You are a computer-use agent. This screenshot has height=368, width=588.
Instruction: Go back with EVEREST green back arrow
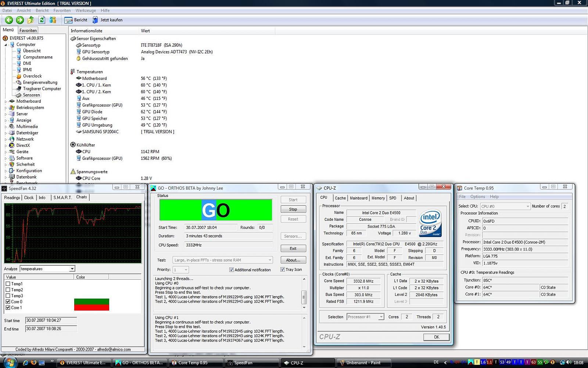9,20
